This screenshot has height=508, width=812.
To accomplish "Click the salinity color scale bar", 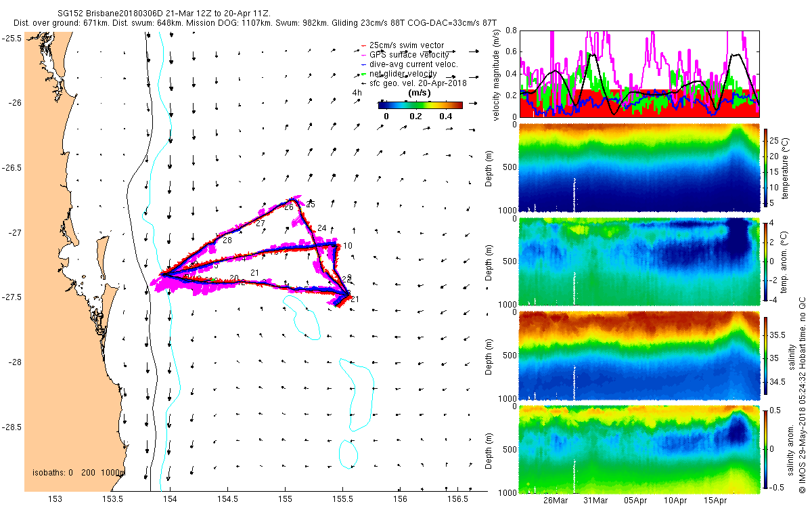I will click(766, 354).
